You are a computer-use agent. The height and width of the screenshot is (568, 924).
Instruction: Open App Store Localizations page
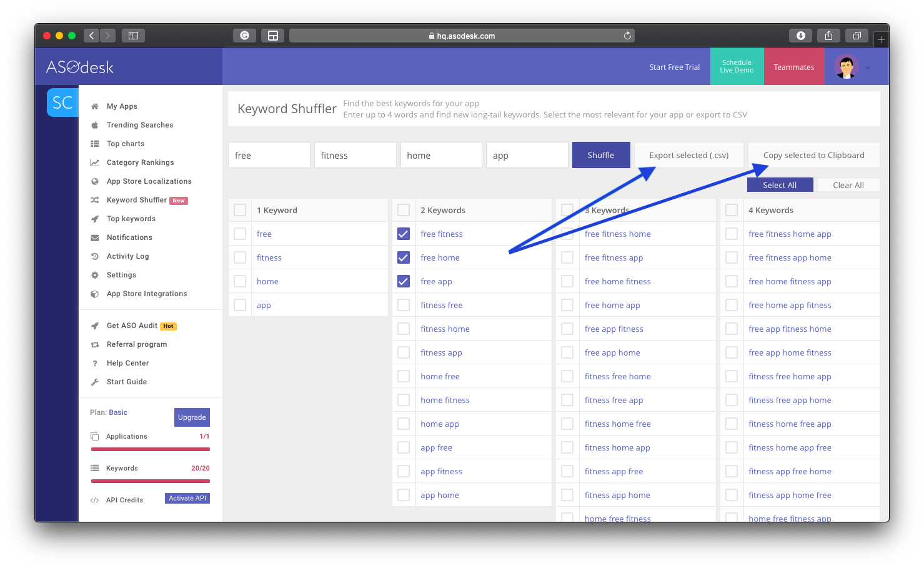click(149, 181)
